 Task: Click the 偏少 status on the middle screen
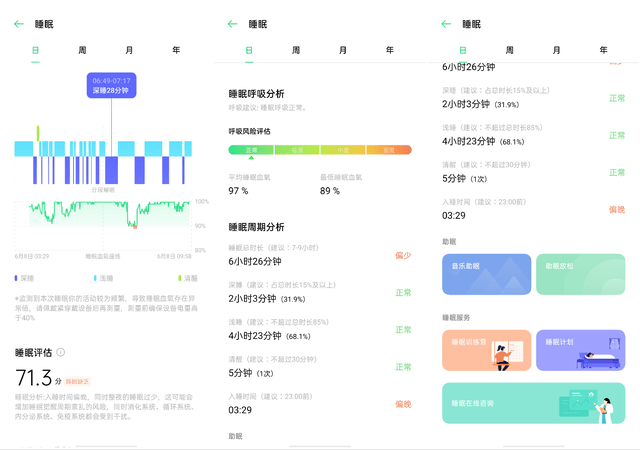(403, 256)
